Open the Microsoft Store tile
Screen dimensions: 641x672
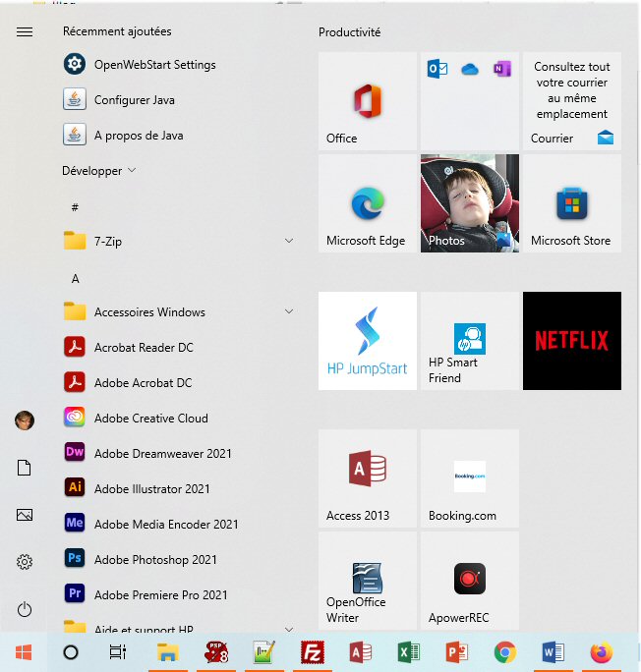[x=571, y=203]
